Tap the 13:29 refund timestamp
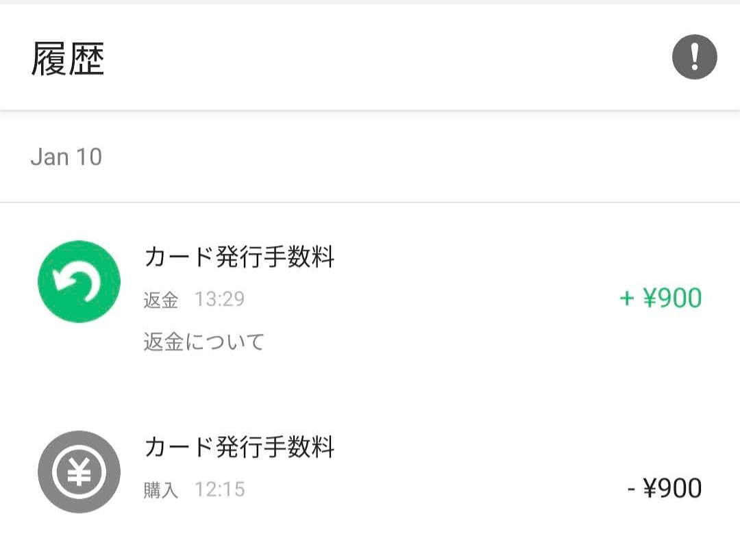This screenshot has height=560, width=740. pyautogui.click(x=219, y=299)
